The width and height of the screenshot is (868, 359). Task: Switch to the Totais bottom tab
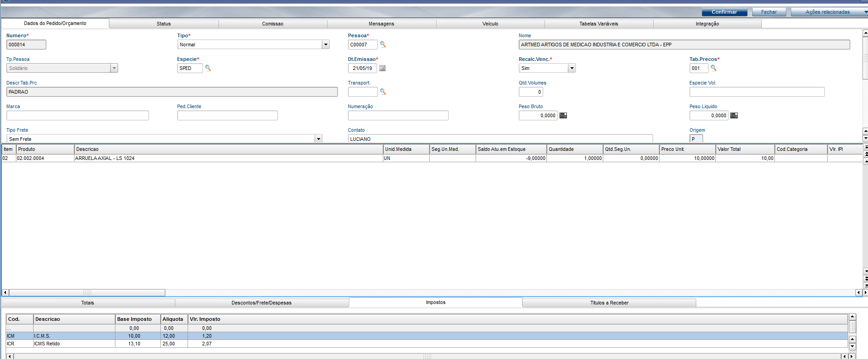tap(88, 303)
